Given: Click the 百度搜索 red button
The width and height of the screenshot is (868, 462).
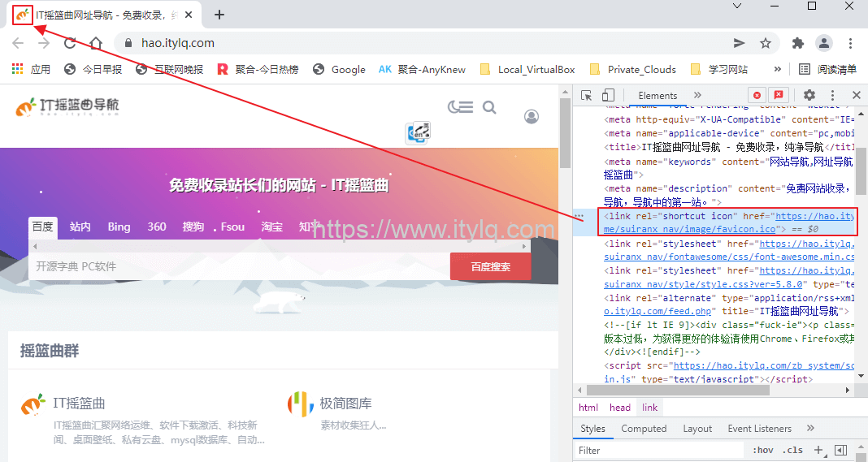Looking at the screenshot, I should [x=490, y=266].
